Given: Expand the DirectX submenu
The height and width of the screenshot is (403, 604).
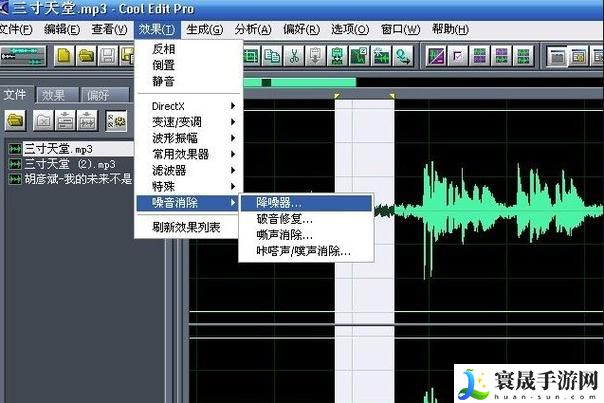Looking at the screenshot, I should 189,106.
